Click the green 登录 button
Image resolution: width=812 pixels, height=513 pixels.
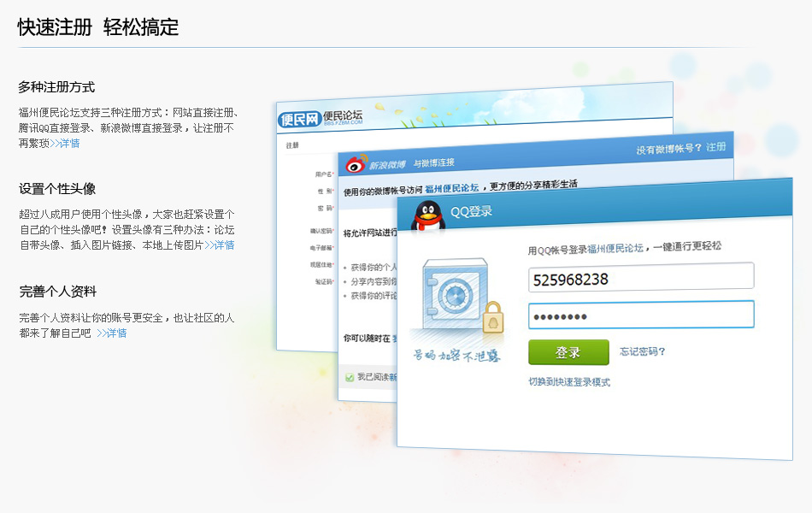tap(568, 352)
